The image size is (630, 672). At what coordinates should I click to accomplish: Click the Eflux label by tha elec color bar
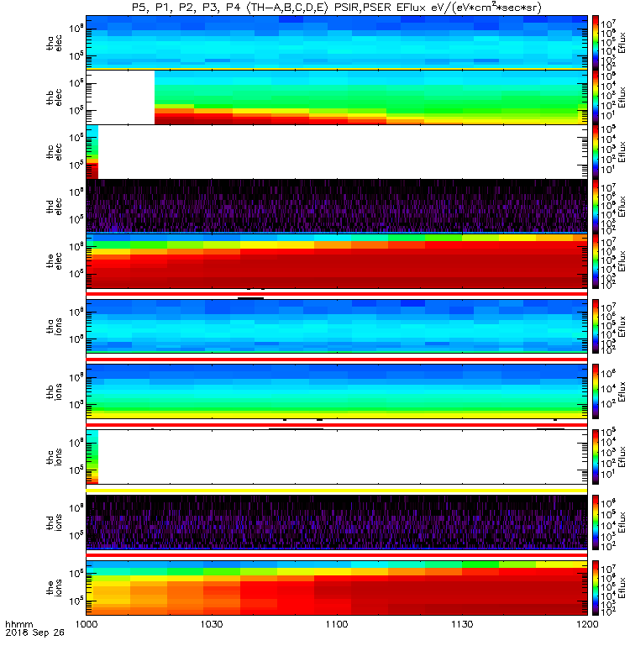click(x=622, y=43)
